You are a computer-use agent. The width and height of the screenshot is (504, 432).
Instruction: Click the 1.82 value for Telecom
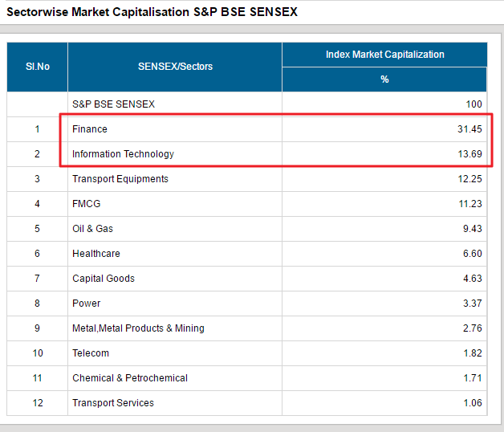point(472,353)
